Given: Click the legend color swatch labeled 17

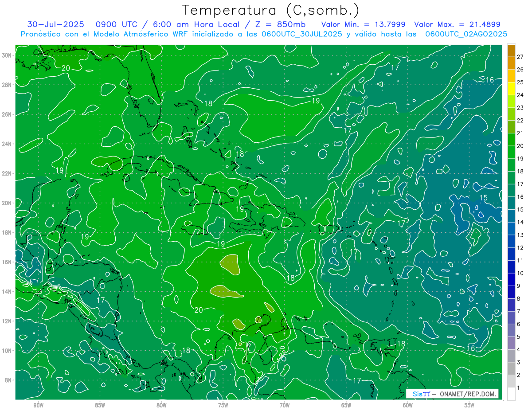Looking at the screenshot, I should coord(511,178).
